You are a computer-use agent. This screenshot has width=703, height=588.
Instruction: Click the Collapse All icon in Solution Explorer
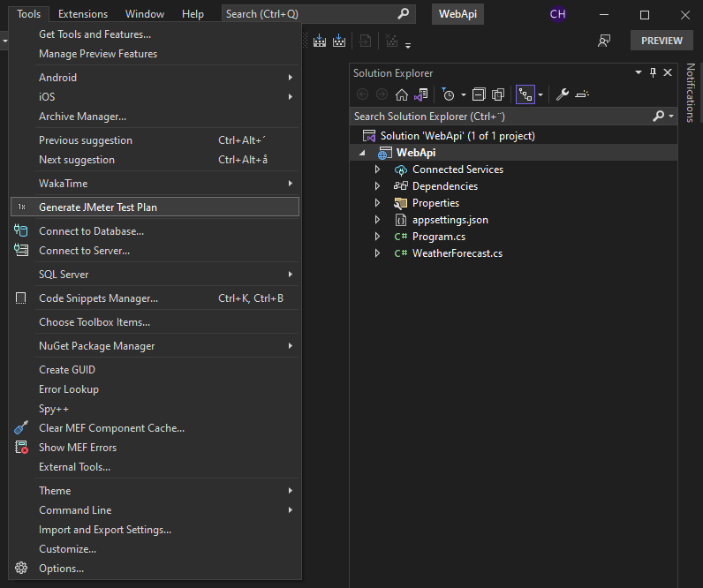[479, 94]
